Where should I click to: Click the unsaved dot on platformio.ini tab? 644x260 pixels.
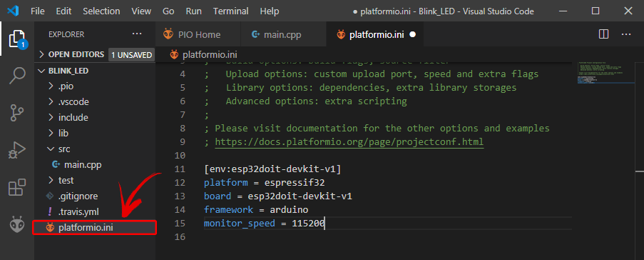pyautogui.click(x=413, y=35)
